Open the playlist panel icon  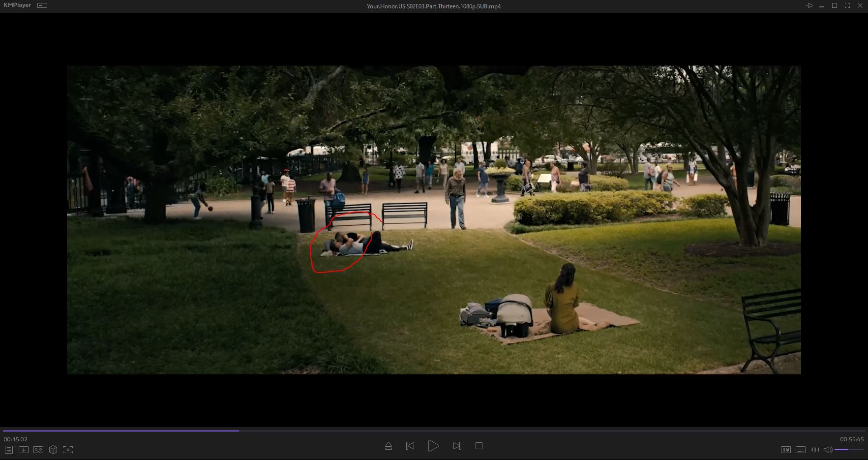coord(8,450)
